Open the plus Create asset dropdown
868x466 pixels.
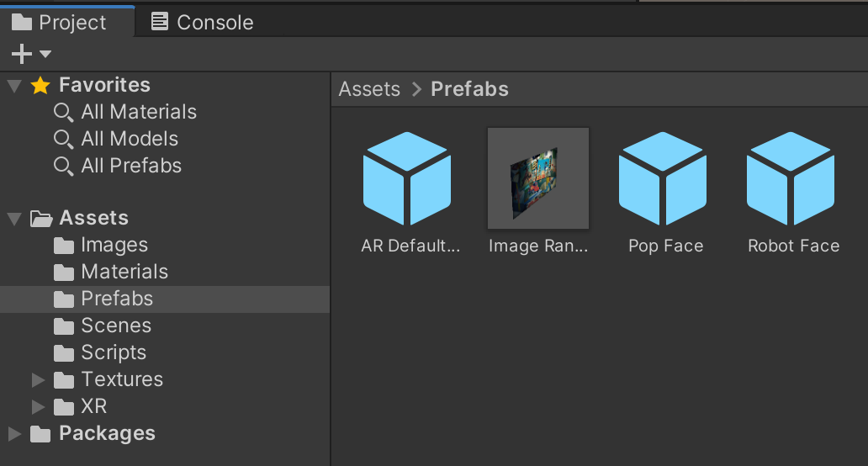(x=31, y=55)
